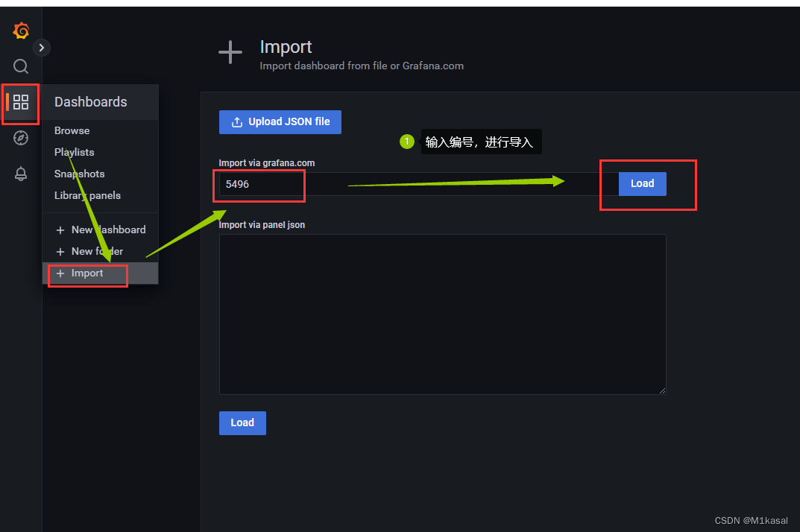Open the Dashboards grid icon

tap(21, 102)
